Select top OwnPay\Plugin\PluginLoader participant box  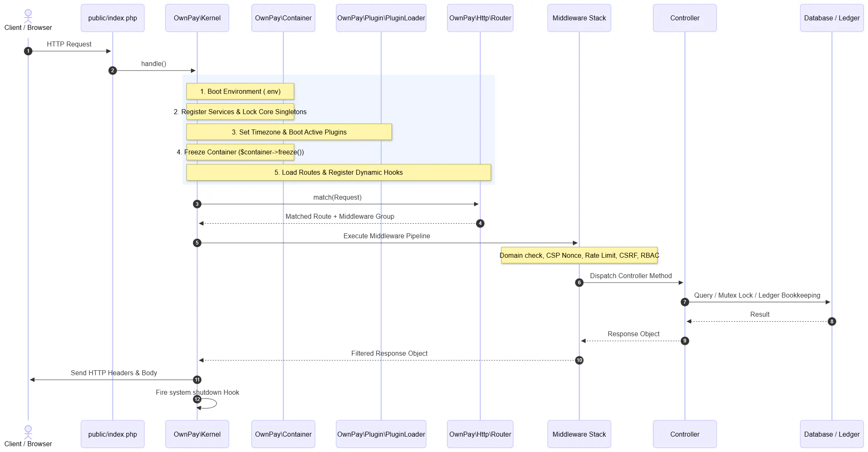tap(381, 18)
